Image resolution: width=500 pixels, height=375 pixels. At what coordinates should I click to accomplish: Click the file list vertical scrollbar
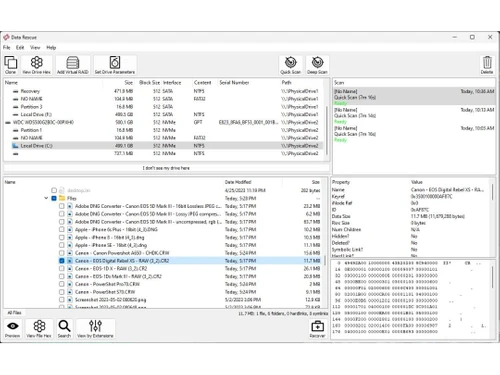coord(324,260)
